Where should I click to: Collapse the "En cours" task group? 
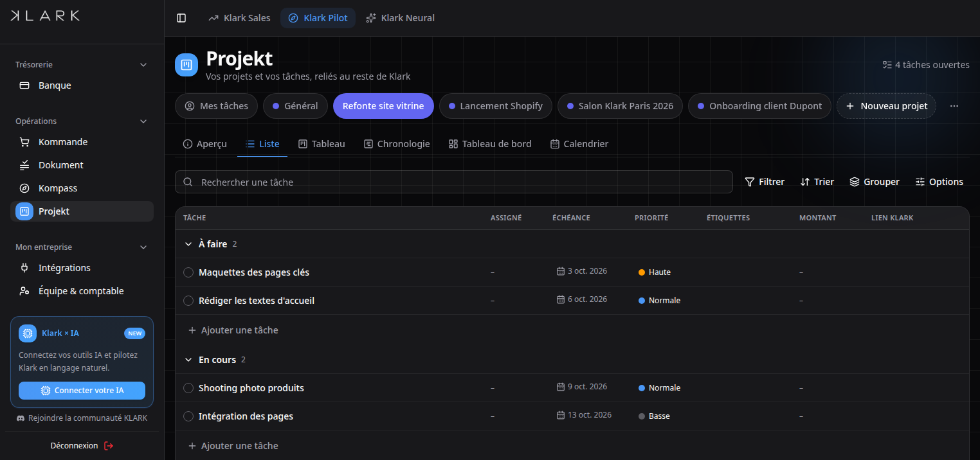click(188, 360)
